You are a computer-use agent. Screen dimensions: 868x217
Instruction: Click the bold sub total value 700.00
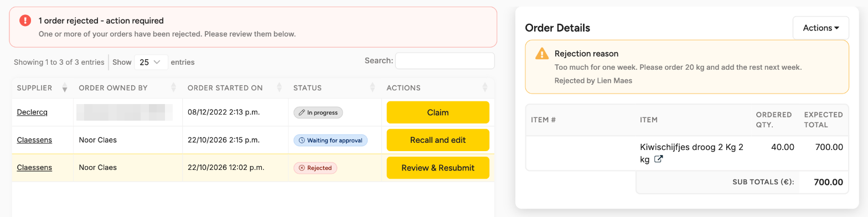[x=829, y=182]
